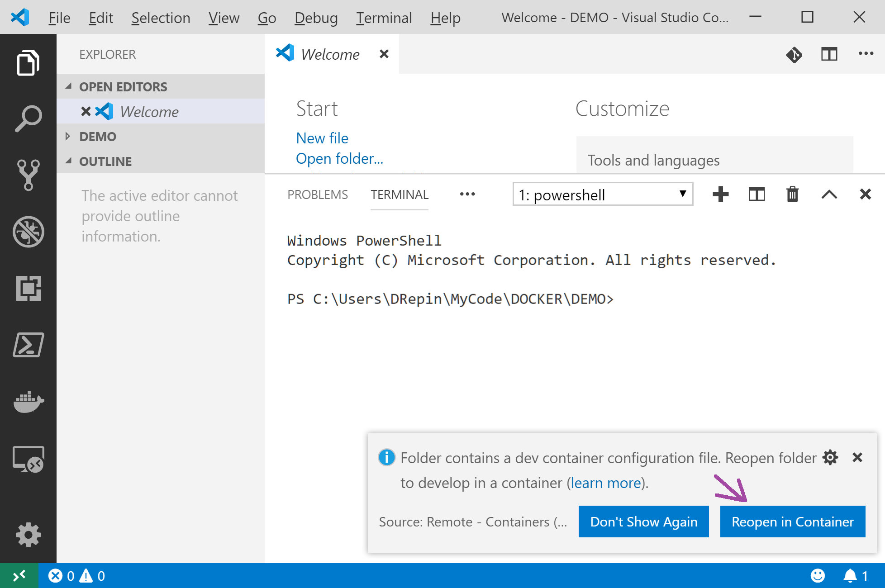Open the Terminal menu

[x=384, y=18]
